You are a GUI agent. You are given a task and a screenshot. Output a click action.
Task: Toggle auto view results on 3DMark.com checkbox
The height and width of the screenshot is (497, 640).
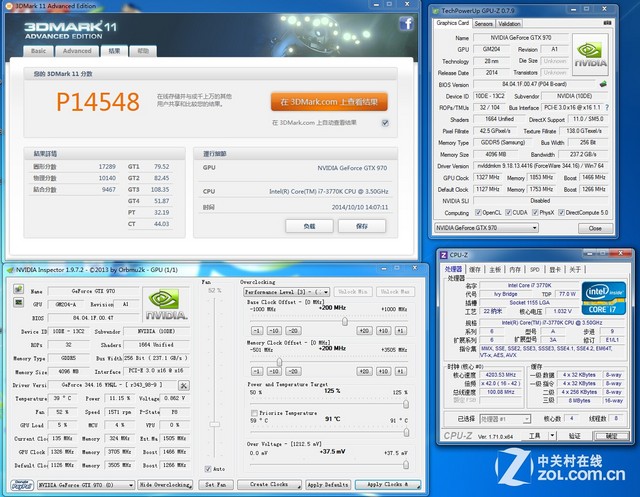click(x=385, y=123)
